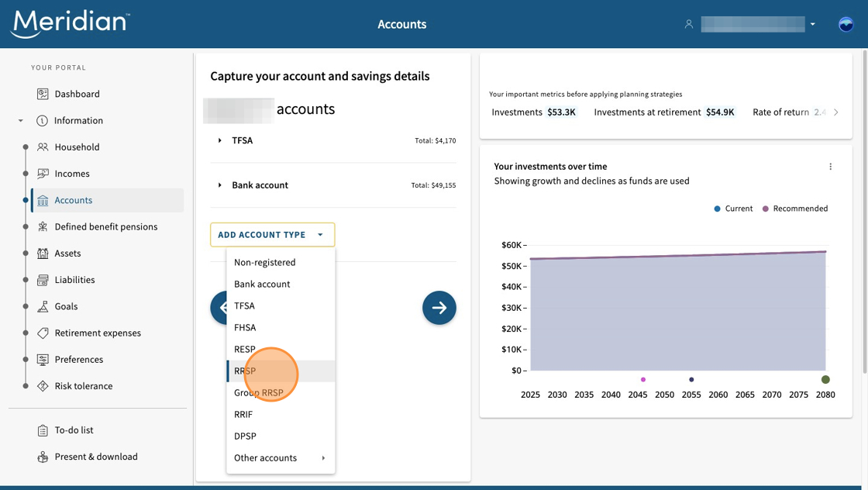Click the dark timeline marker near 2055
This screenshot has height=490, width=868.
pyautogui.click(x=691, y=380)
